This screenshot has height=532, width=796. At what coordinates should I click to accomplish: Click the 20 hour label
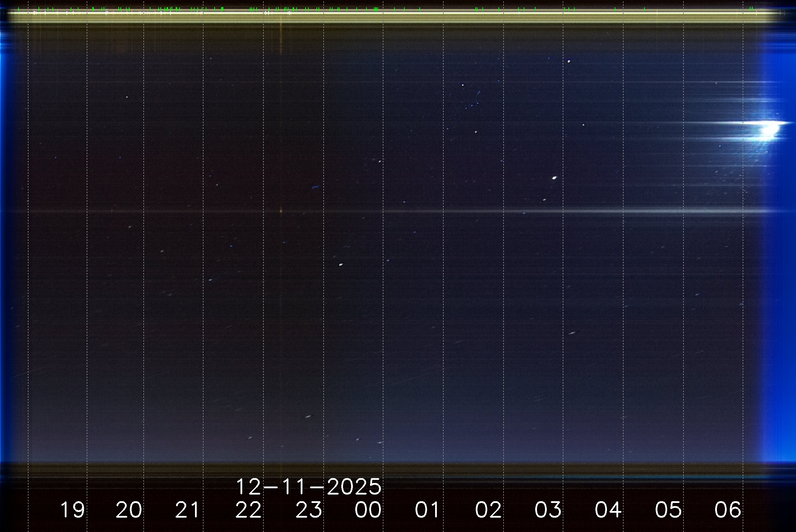(128, 510)
